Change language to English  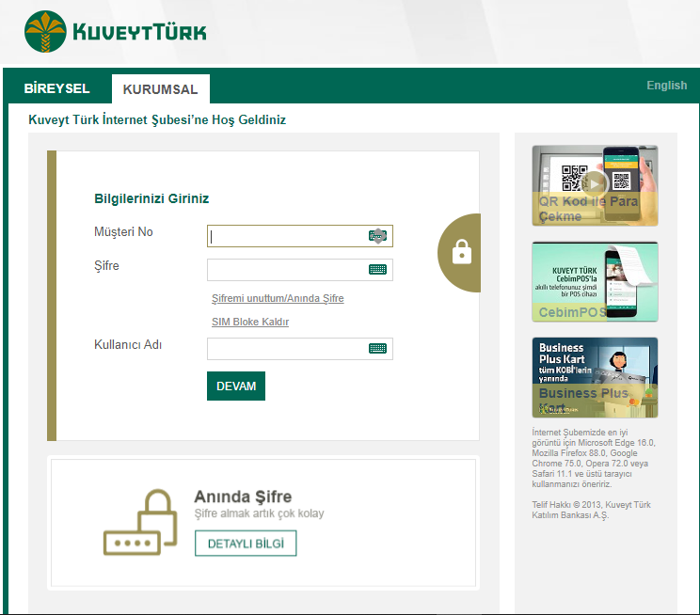click(x=666, y=86)
